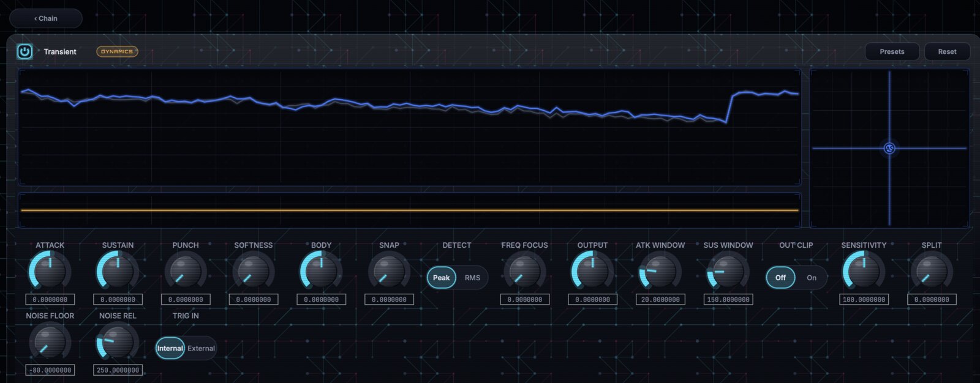Toggle the Transient plugin power button
This screenshot has height=383, width=980.
click(24, 51)
